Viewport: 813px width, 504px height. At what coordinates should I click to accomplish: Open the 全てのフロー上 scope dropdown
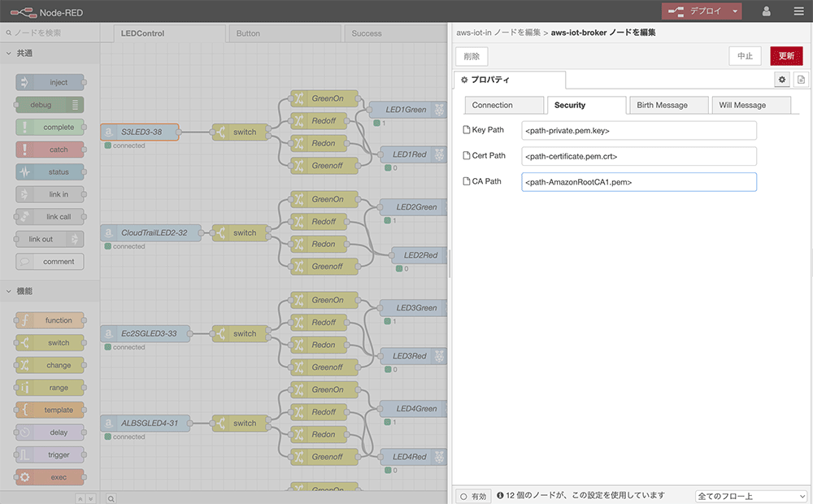point(751,496)
